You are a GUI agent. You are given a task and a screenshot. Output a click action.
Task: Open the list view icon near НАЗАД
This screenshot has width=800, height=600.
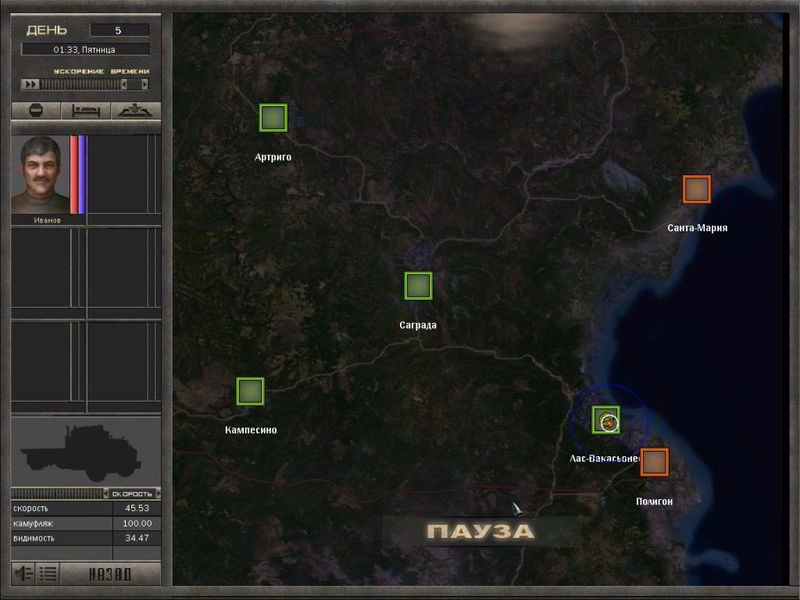click(x=48, y=573)
